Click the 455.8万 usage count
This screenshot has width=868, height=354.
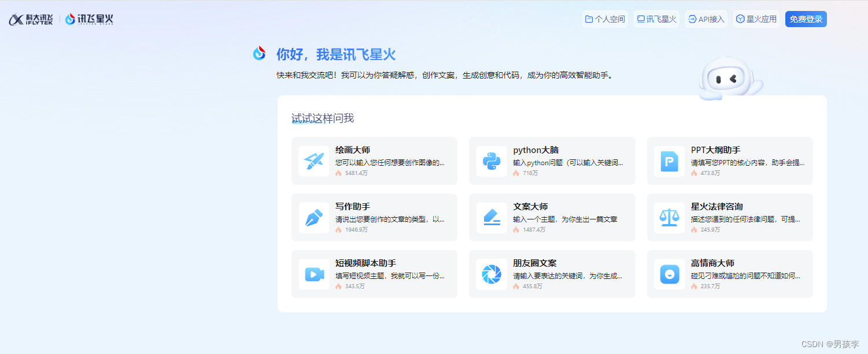[533, 286]
